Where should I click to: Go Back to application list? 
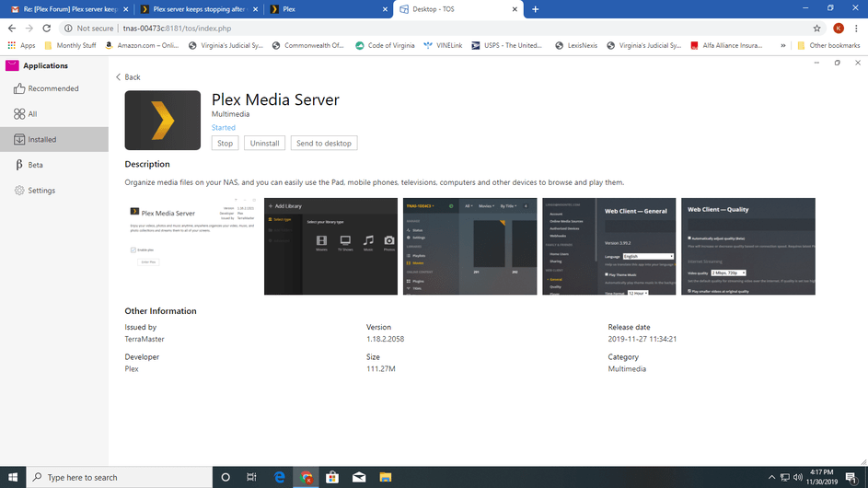point(128,77)
